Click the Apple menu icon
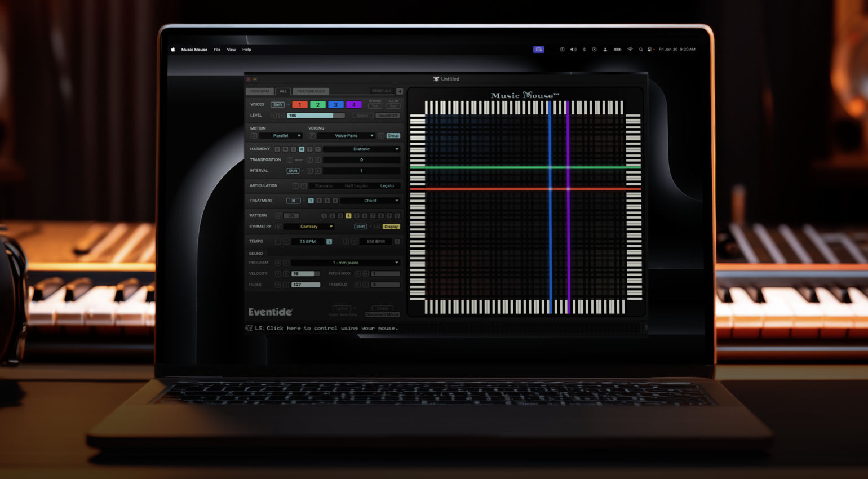 [172, 50]
